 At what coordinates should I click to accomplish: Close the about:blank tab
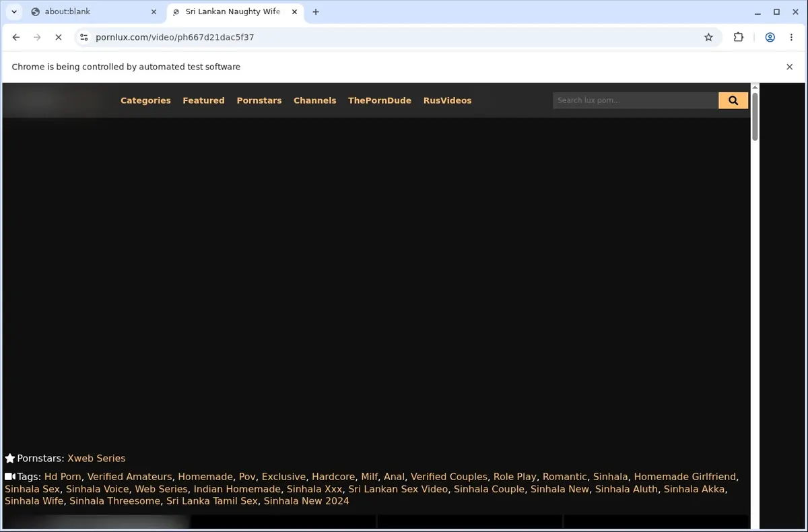(x=154, y=11)
